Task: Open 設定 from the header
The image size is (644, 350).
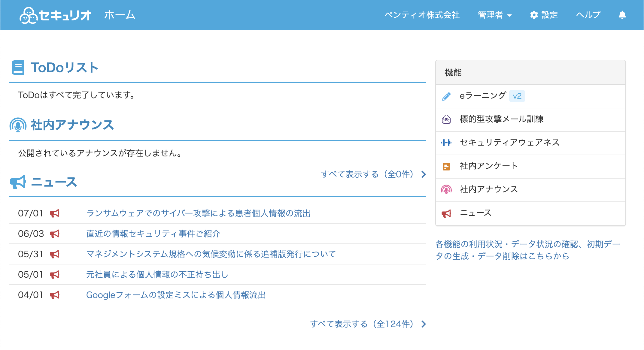Action: 544,15
